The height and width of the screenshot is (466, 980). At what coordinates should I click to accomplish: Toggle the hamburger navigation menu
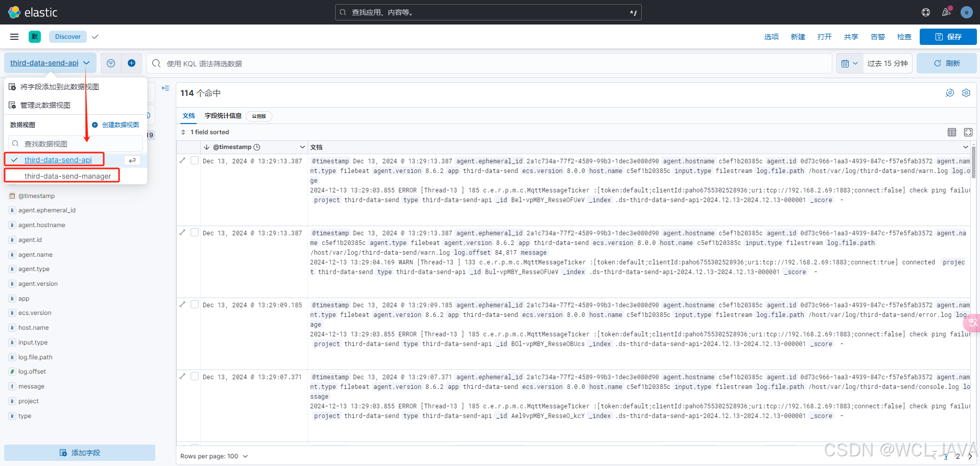pyautogui.click(x=14, y=37)
